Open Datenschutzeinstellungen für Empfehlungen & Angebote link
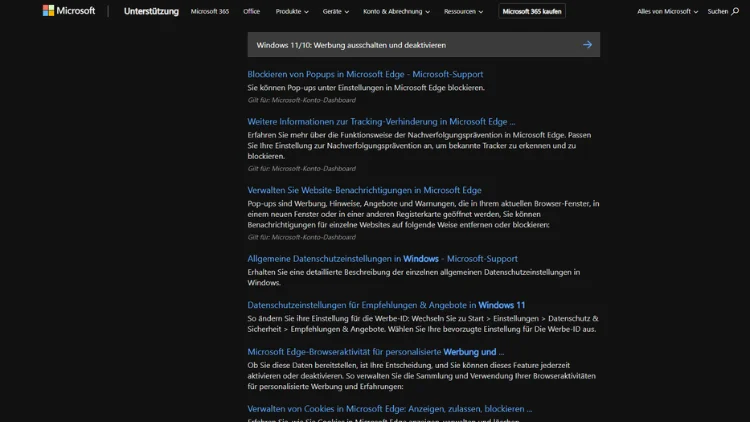 (x=386, y=305)
